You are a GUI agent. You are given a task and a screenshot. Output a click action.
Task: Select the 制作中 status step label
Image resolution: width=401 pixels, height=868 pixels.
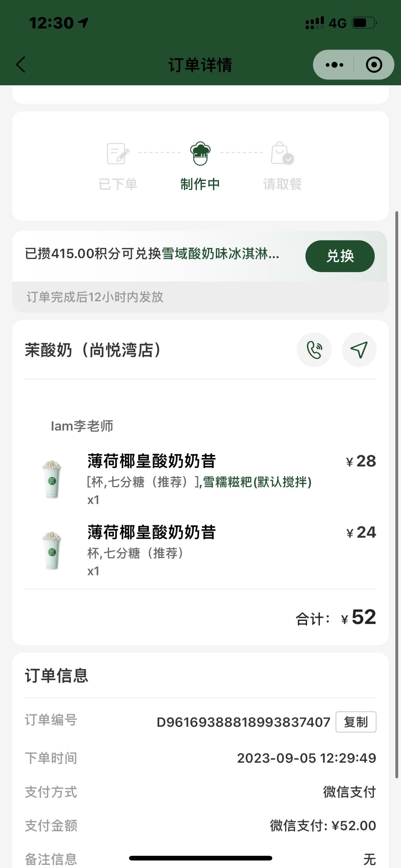coord(200,184)
